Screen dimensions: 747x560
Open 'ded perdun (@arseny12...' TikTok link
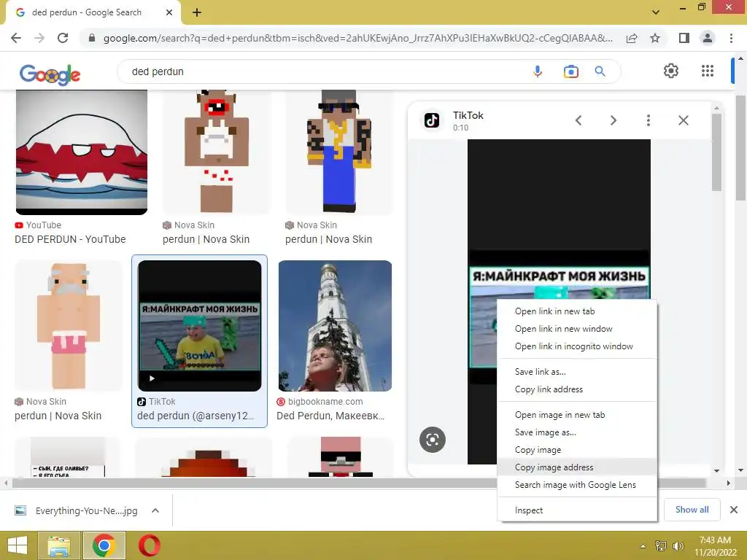pyautogui.click(x=196, y=416)
